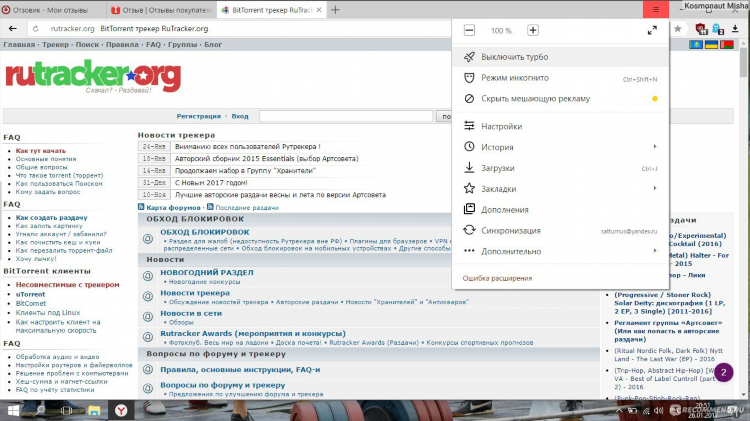Expand the Закладки submenu arrow
The image size is (750, 421).
(655, 188)
